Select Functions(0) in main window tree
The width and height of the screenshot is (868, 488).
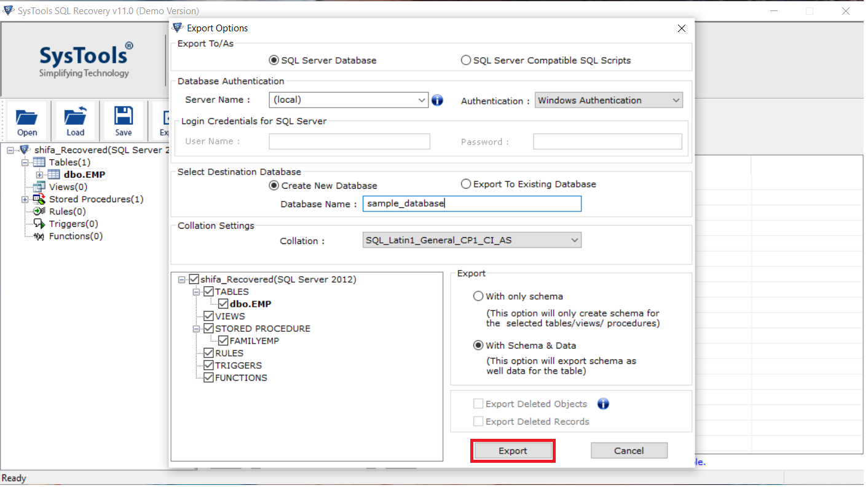(x=76, y=236)
